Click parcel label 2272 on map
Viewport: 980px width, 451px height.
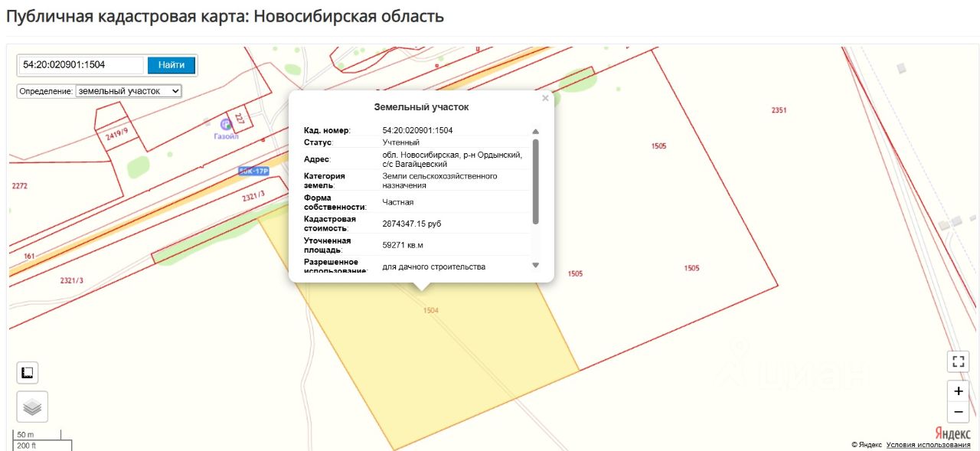20,186
